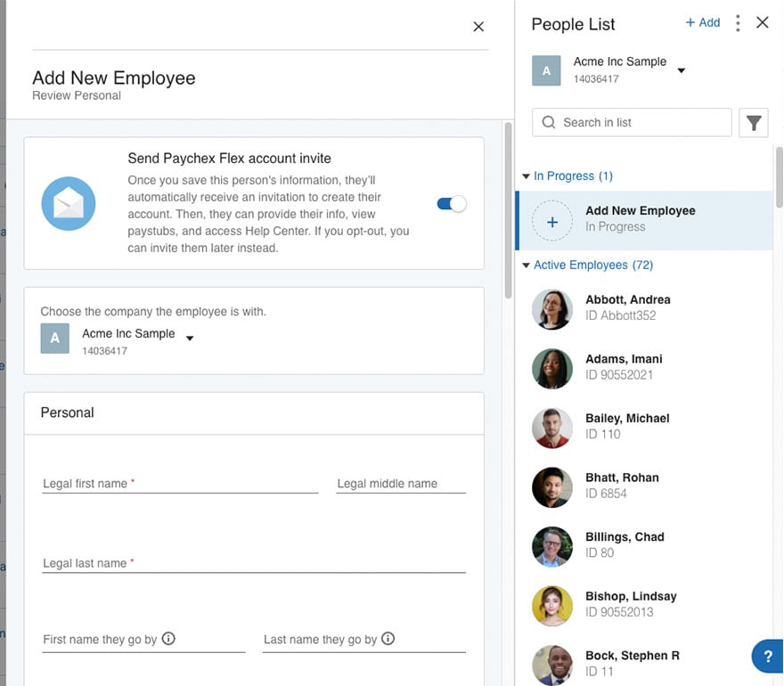Toggle the Paychex Flex account invite switch

(452, 203)
